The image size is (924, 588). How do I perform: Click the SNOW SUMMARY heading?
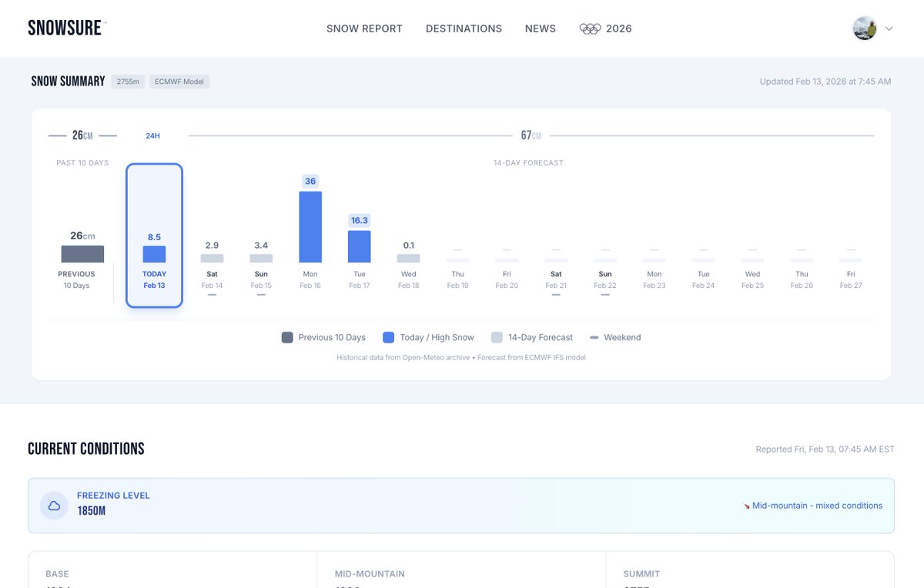tap(68, 82)
